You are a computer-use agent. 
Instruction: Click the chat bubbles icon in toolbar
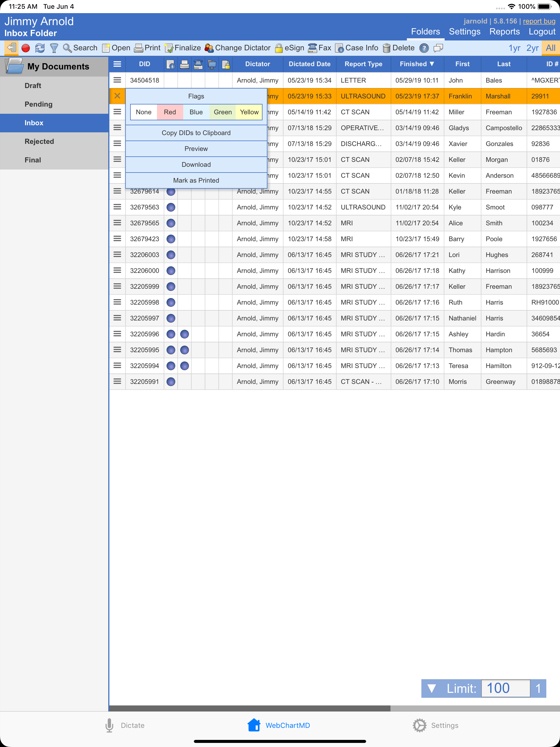[438, 48]
